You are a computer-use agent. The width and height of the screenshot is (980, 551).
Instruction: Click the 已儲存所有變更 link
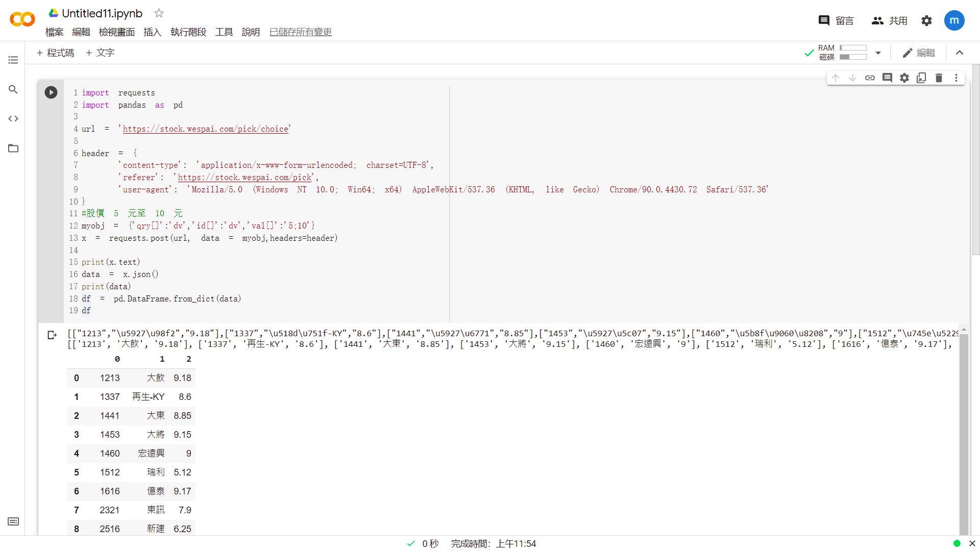click(x=301, y=32)
